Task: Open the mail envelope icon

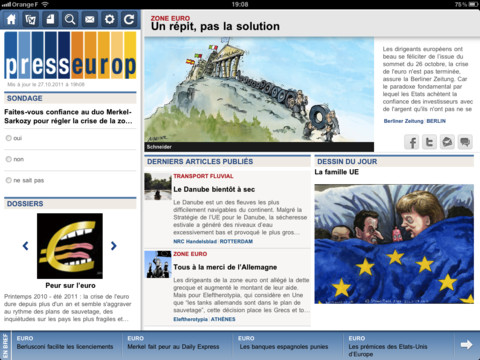Action: coord(90,19)
